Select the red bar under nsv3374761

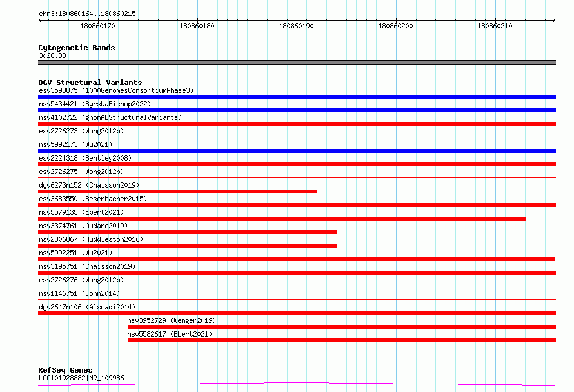[188, 232]
